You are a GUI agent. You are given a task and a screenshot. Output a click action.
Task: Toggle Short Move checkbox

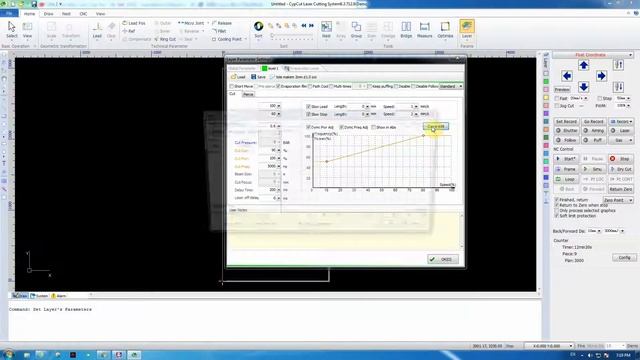(x=232, y=87)
